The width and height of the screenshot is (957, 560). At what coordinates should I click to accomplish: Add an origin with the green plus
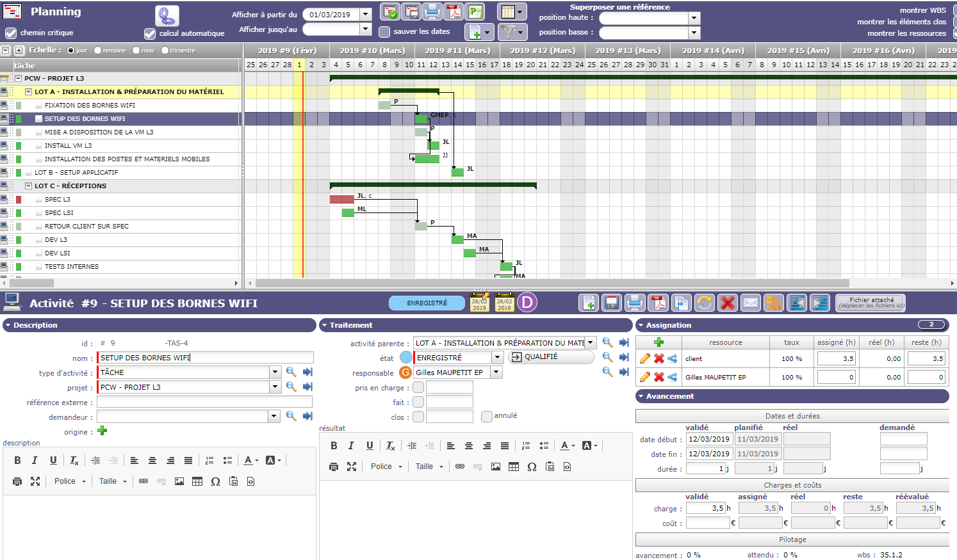[x=102, y=431]
